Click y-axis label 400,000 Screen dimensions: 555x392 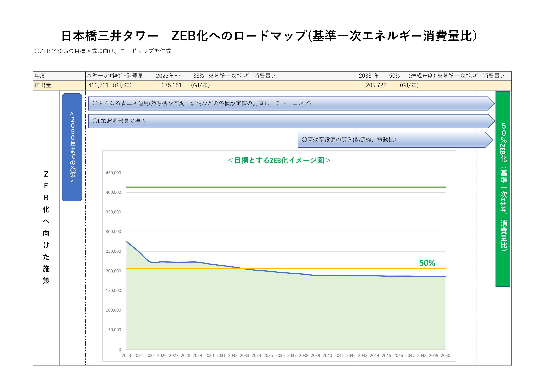click(x=113, y=192)
